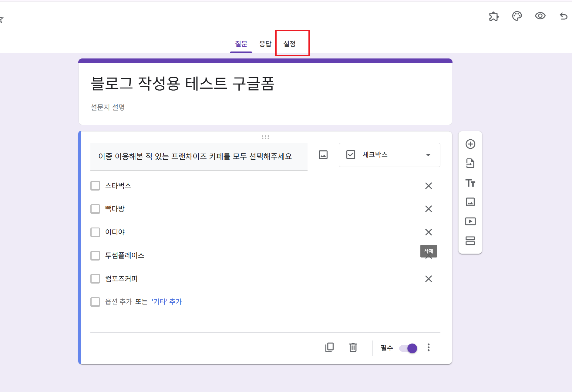The width and height of the screenshot is (572, 392).
Task: Remove the 컴포즈커피 option
Action: pos(429,279)
